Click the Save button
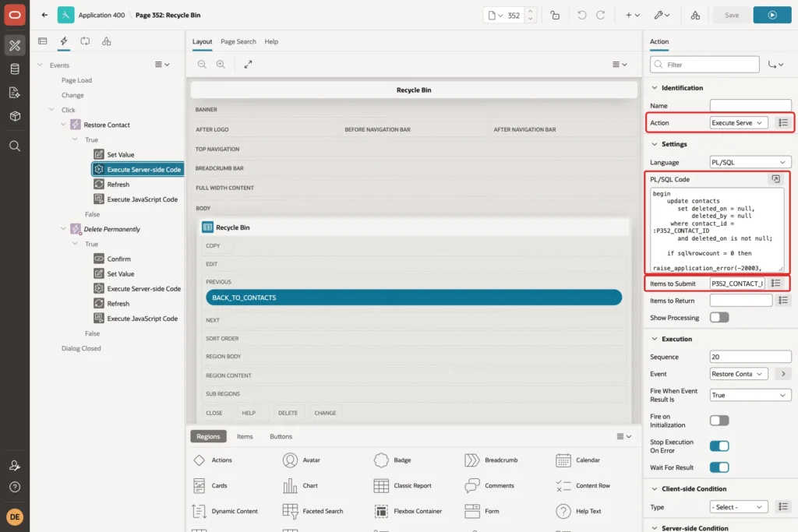The width and height of the screenshot is (798, 532). click(x=731, y=16)
